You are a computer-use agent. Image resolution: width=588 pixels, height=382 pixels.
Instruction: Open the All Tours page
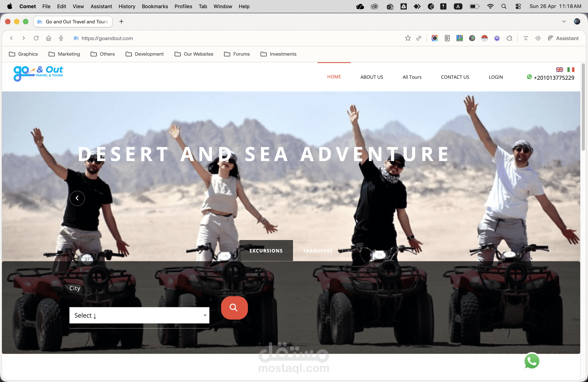click(x=412, y=77)
